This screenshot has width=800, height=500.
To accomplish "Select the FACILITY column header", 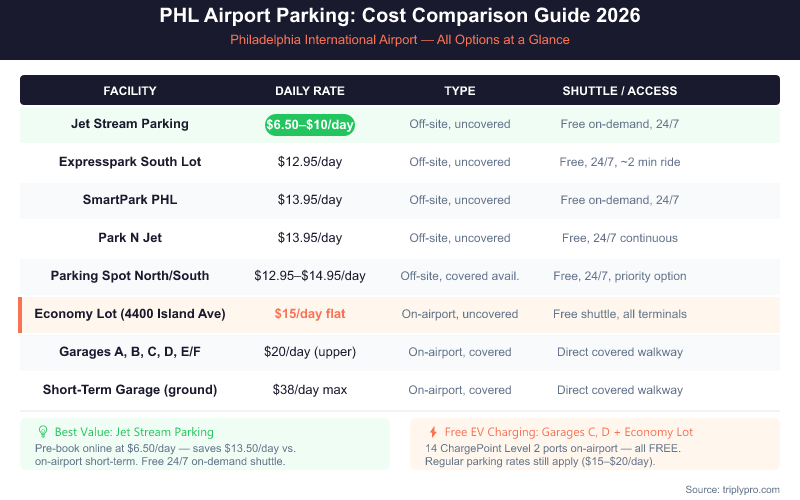I will (x=130, y=91).
